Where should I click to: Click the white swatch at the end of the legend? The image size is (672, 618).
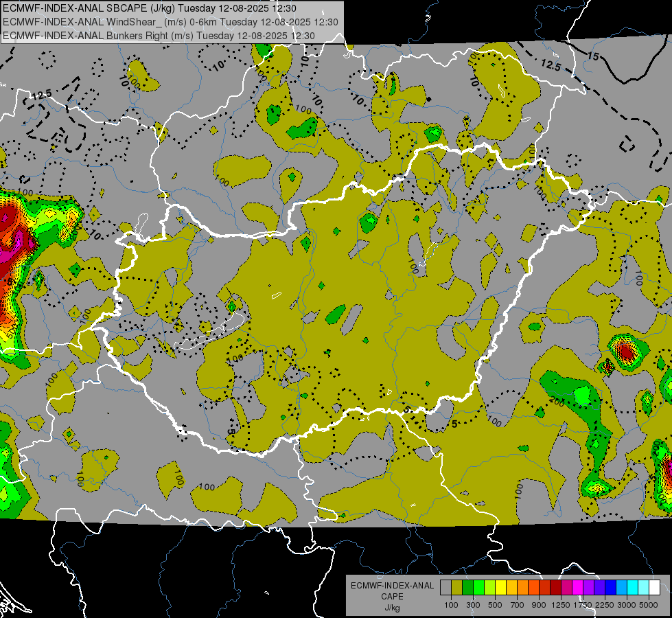654,588
